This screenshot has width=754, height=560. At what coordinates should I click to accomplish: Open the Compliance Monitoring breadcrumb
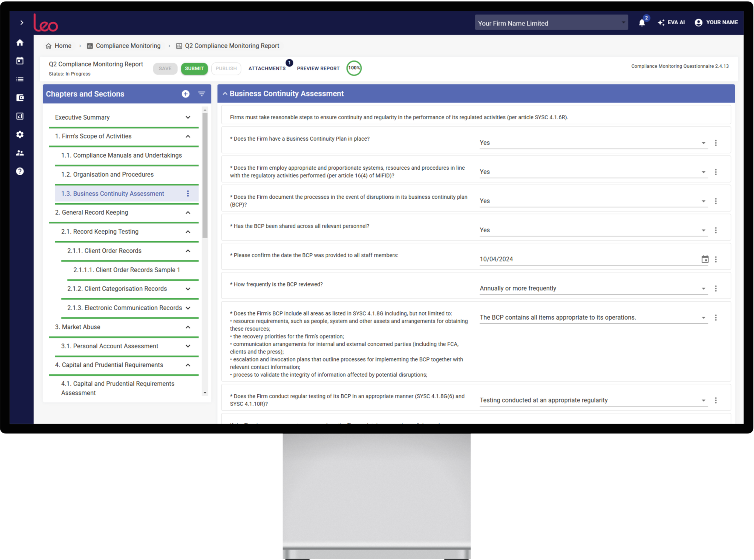[128, 46]
